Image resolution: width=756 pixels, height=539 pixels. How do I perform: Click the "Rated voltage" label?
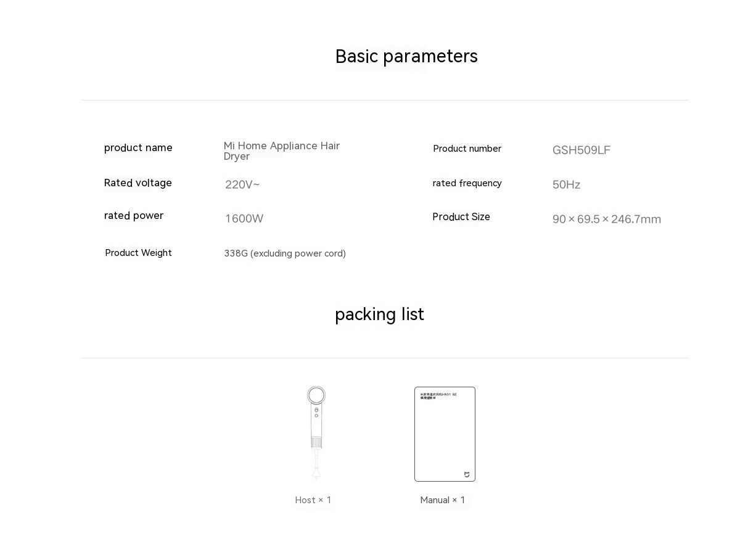click(x=138, y=183)
